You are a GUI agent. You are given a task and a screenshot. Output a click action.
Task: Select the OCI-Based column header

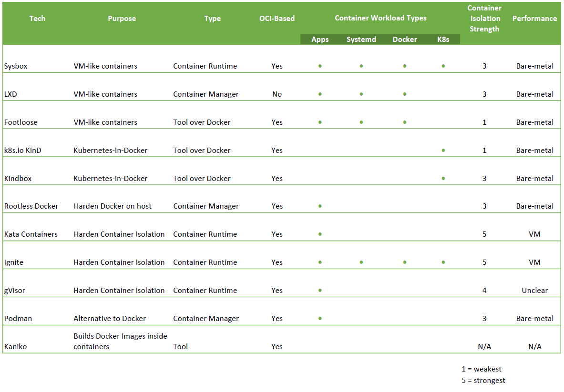click(277, 19)
